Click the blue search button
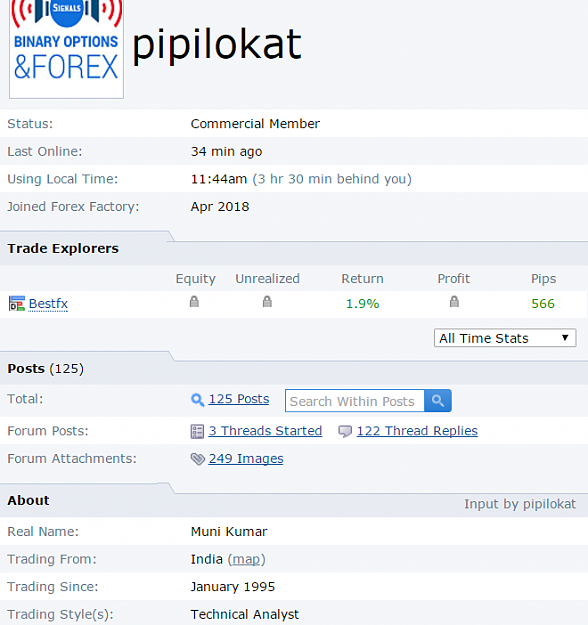Image resolution: width=588 pixels, height=625 pixels. click(438, 401)
